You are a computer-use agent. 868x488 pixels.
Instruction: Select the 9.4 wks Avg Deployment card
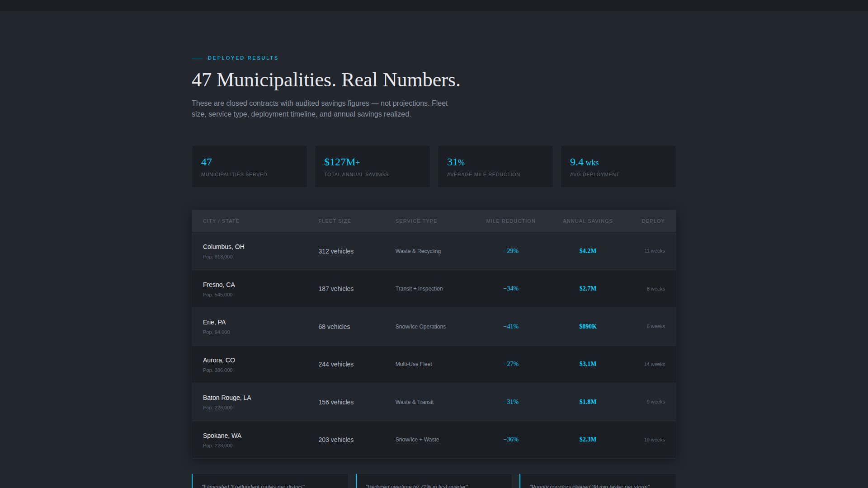(618, 167)
